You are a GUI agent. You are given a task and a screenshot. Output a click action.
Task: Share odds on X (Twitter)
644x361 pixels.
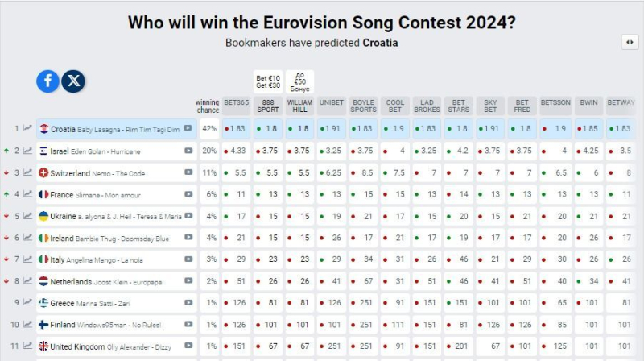coord(73,81)
